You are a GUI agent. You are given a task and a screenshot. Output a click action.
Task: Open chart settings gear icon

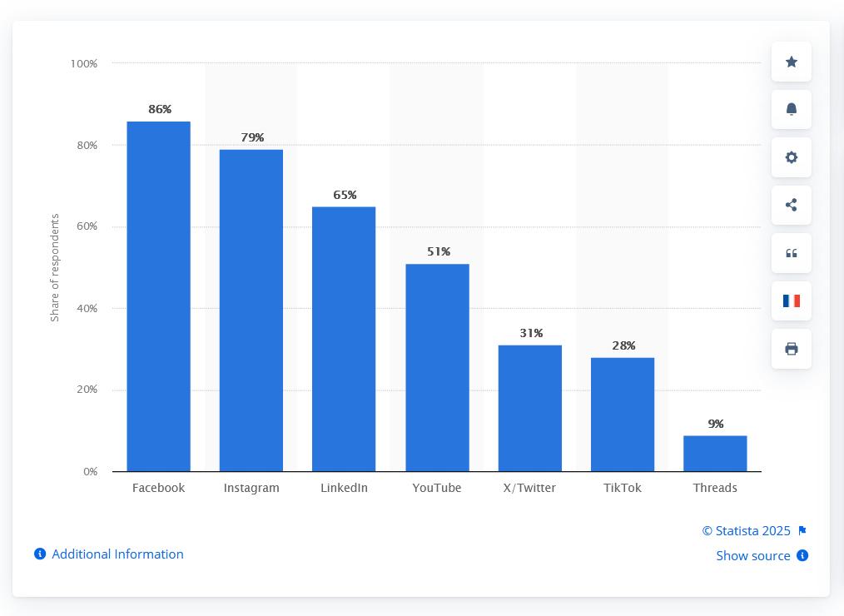coord(792,157)
